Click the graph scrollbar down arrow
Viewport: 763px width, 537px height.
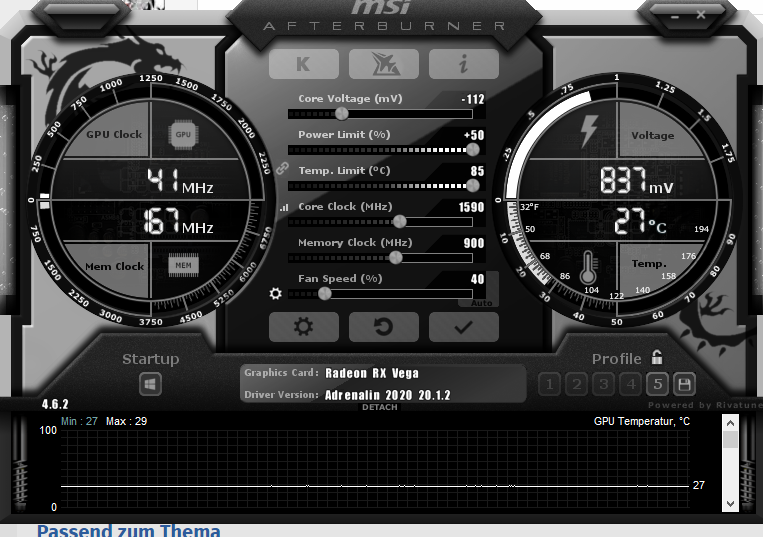(x=730, y=504)
